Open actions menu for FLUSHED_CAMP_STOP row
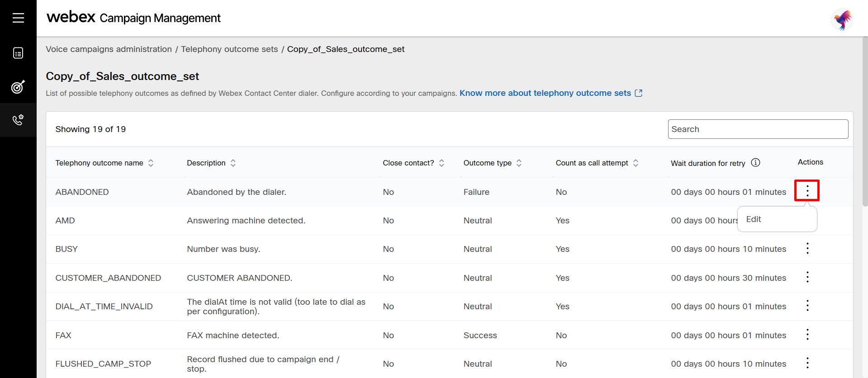The image size is (868, 378). (x=807, y=364)
